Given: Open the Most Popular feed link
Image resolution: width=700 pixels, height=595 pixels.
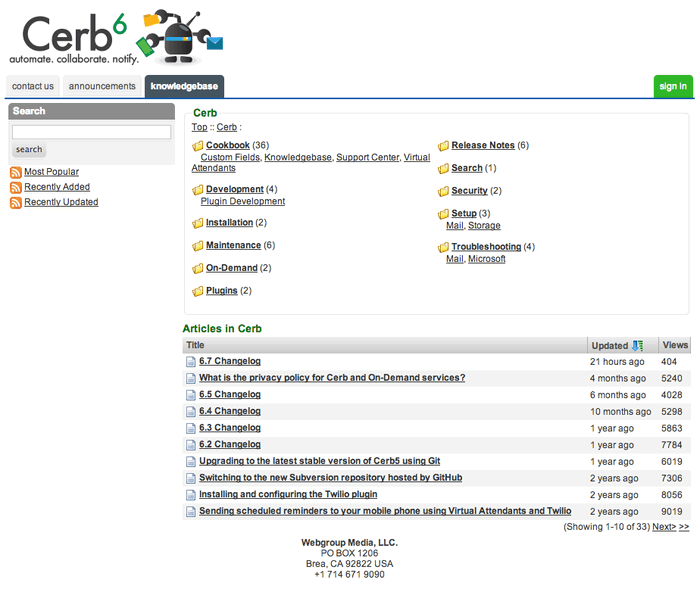Looking at the screenshot, I should (51, 172).
